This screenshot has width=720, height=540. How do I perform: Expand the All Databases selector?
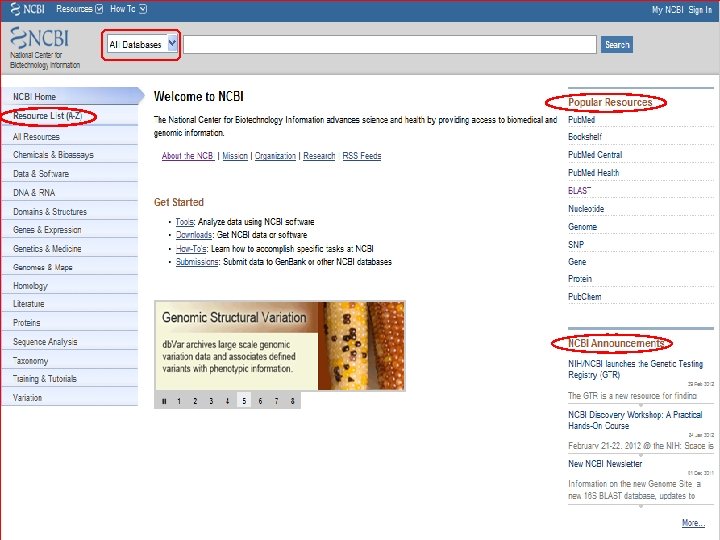[x=142, y=45]
